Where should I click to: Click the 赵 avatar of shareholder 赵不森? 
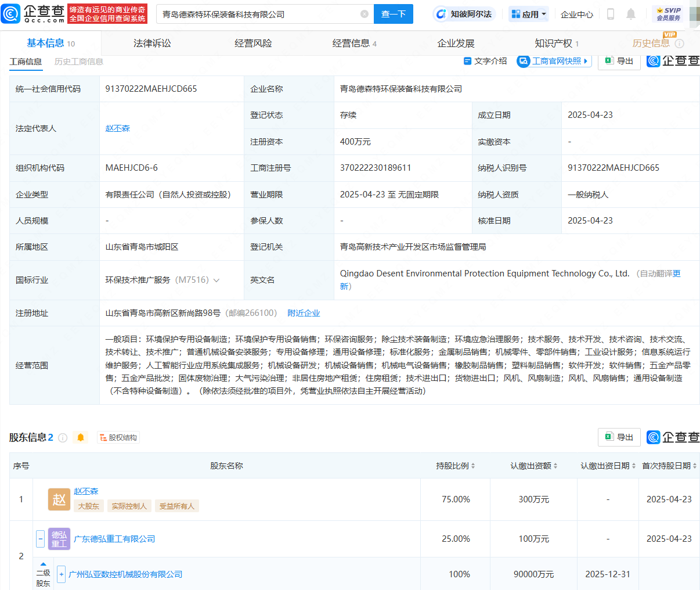[x=59, y=499]
